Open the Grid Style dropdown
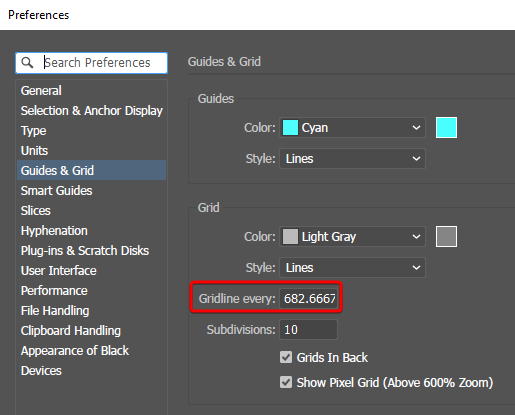515x415 pixels. (x=352, y=268)
